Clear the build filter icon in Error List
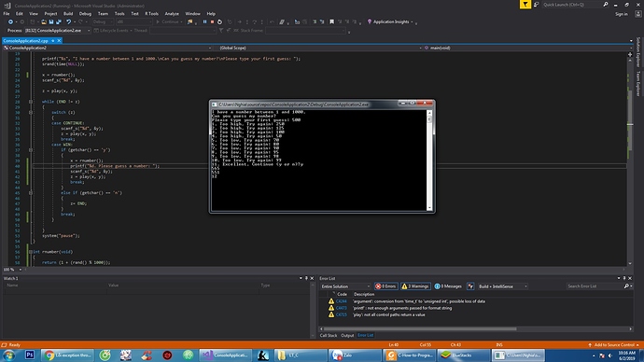Screen dimensions: 644x362 [470, 286]
